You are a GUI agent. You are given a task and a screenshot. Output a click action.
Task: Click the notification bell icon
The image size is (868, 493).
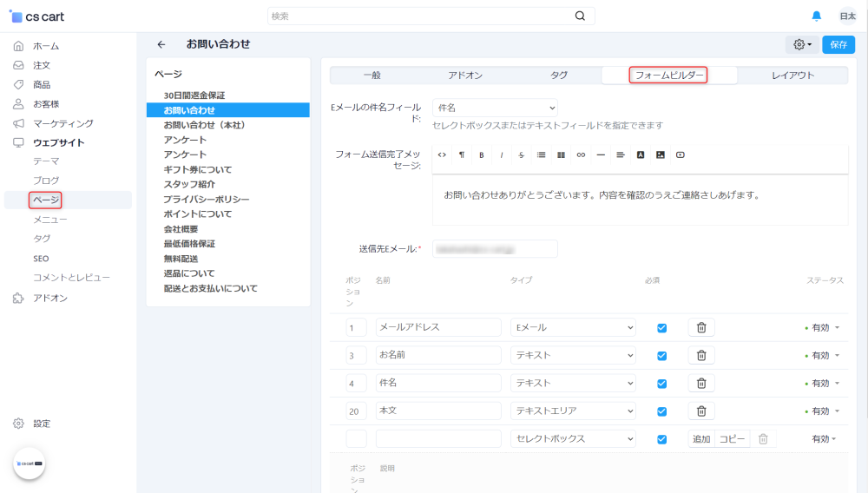coord(816,16)
